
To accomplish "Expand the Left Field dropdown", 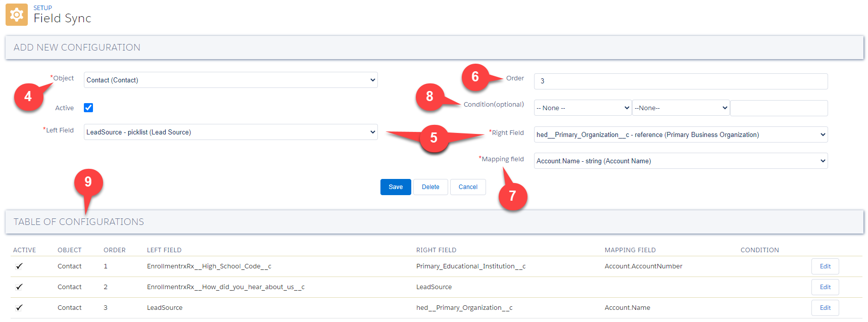I will tap(230, 132).
